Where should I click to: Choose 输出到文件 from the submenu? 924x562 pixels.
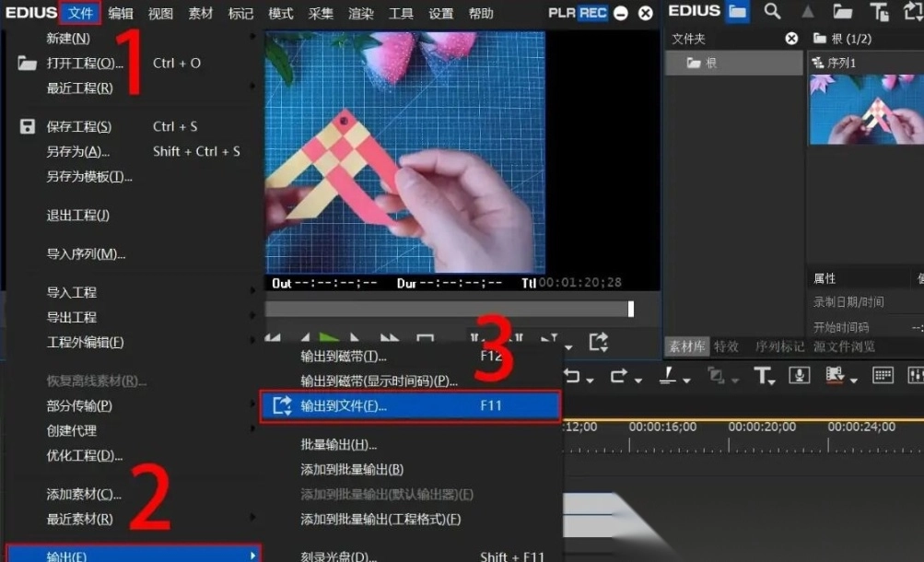(x=410, y=405)
